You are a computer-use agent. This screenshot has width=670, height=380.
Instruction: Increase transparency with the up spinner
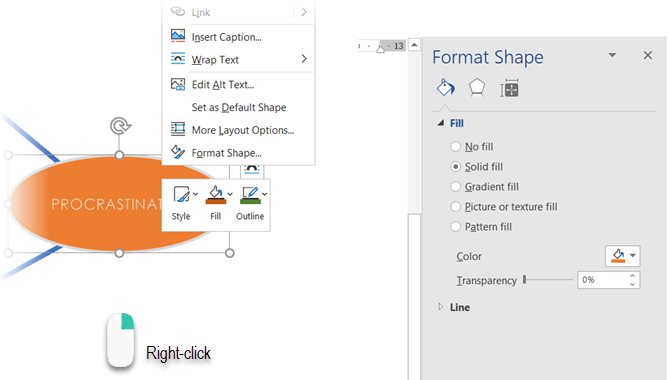632,276
